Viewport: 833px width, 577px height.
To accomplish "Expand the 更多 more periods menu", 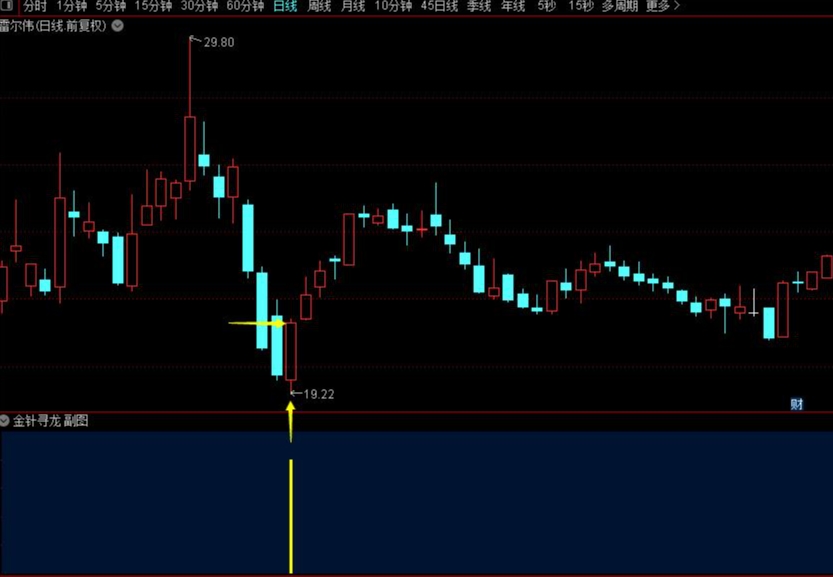I will tap(663, 6).
